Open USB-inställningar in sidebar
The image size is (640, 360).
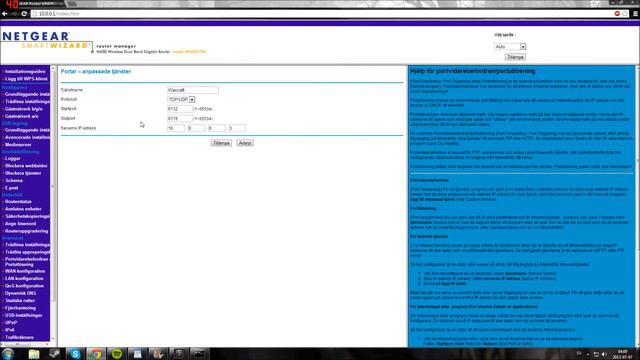[x=24, y=315]
